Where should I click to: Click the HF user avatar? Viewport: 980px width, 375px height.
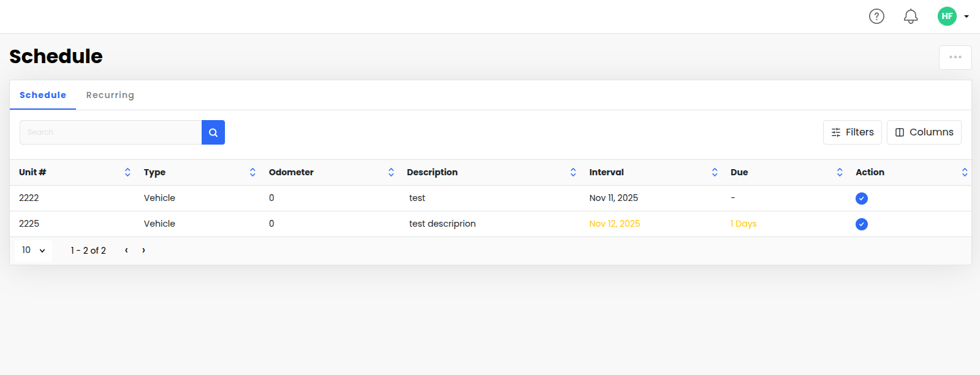click(947, 17)
